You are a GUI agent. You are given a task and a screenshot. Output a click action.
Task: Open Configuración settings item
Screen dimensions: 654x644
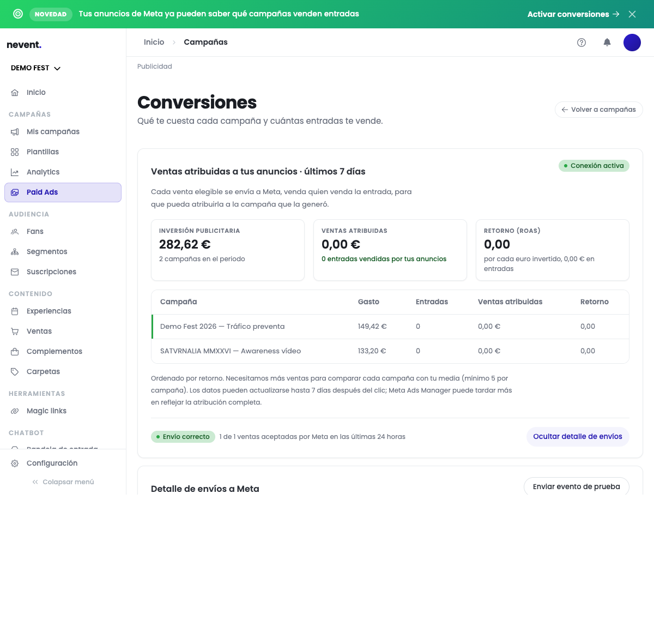tap(63, 464)
